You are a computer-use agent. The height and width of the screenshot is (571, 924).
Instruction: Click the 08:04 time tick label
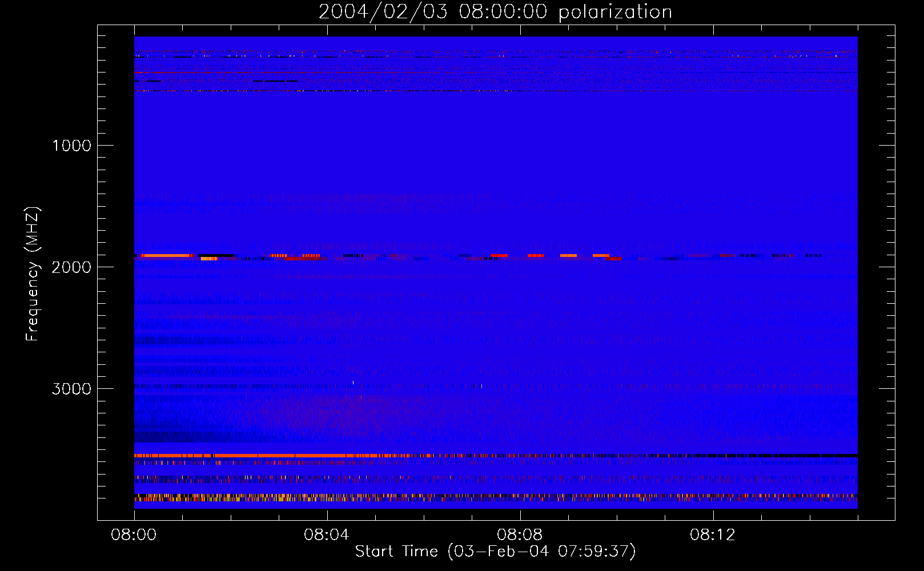pos(327,535)
